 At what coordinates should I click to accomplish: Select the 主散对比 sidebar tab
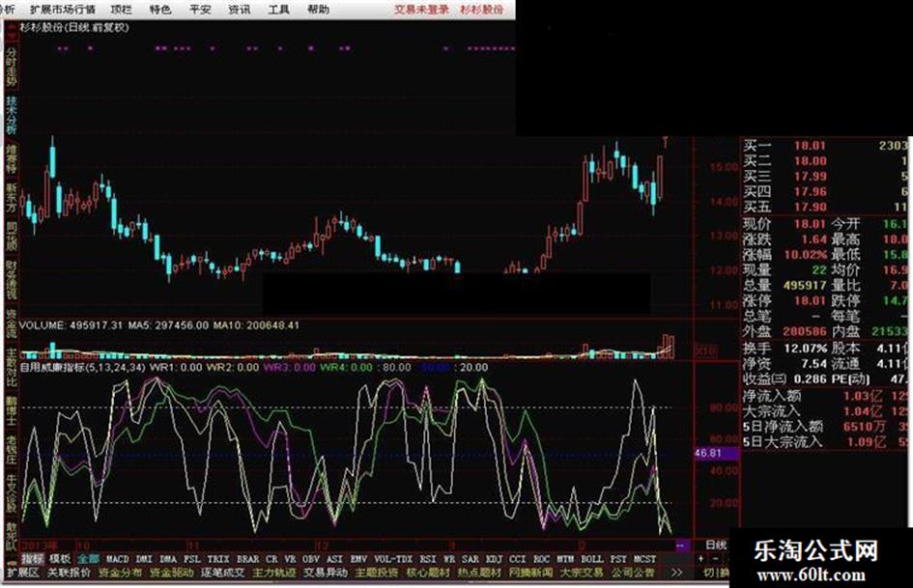11,367
